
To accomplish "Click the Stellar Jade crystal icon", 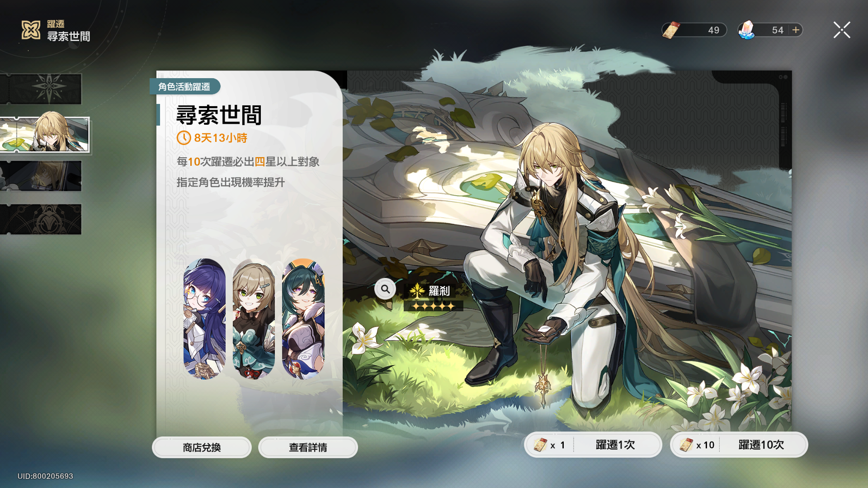I will click(747, 30).
